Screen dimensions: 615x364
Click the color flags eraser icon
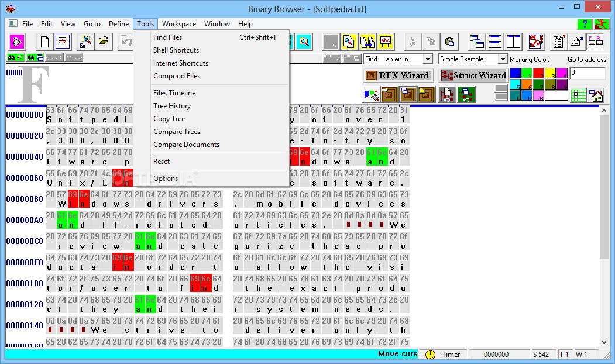[371, 95]
